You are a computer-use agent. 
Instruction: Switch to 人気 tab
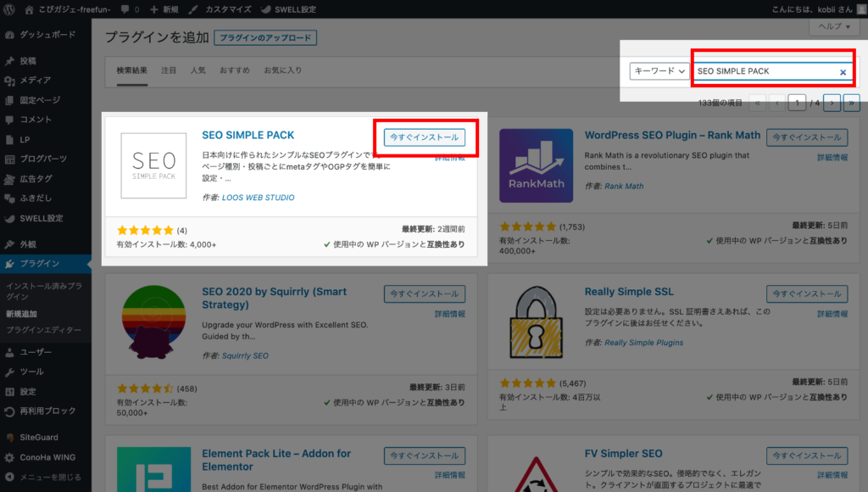click(198, 70)
